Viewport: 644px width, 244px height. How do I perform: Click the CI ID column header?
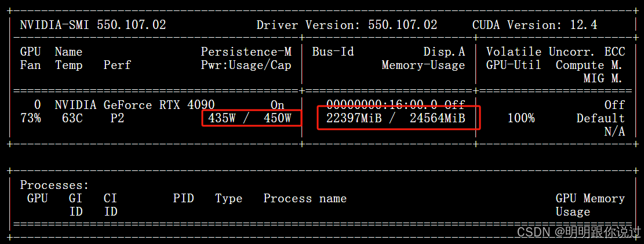tap(110, 205)
